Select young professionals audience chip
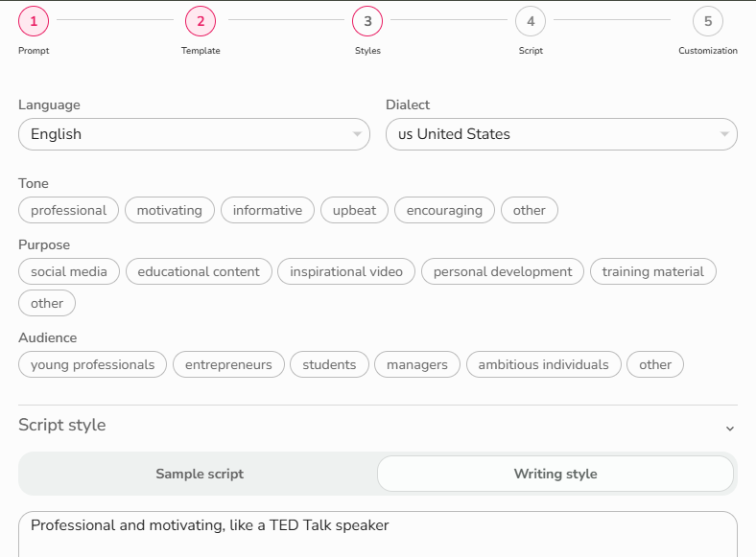The image size is (756, 557). point(92,364)
